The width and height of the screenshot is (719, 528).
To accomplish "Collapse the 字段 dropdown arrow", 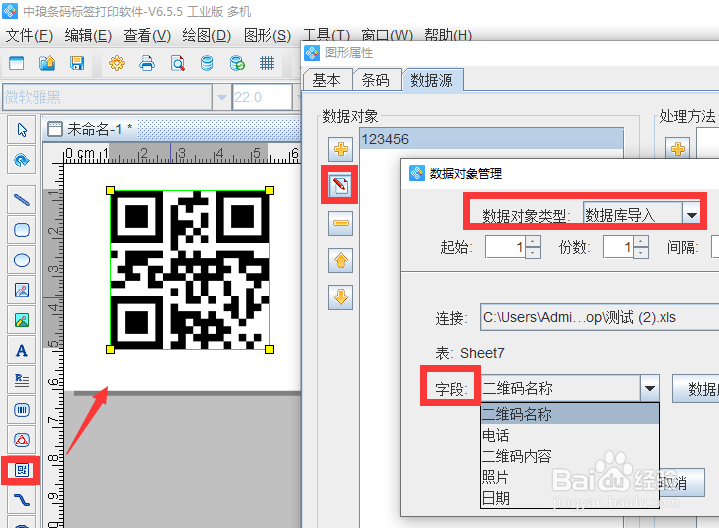I will tap(649, 389).
